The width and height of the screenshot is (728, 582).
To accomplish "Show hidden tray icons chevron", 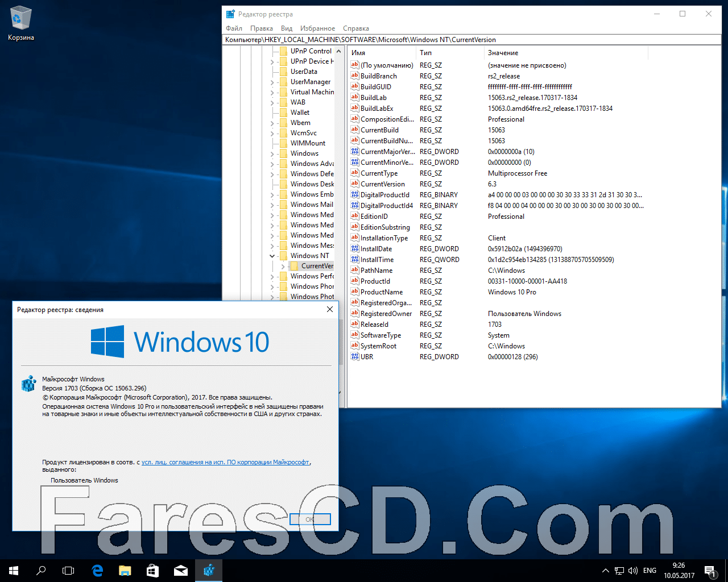I will click(x=606, y=570).
